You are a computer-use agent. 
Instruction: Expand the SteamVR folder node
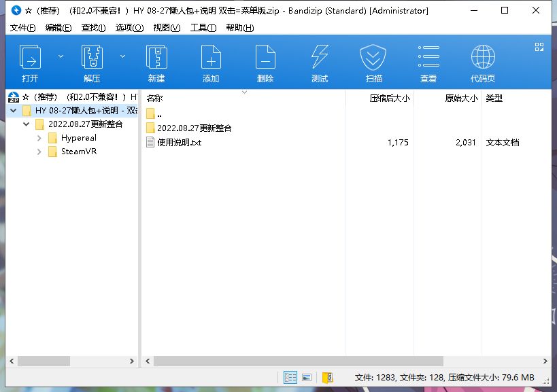click(39, 152)
